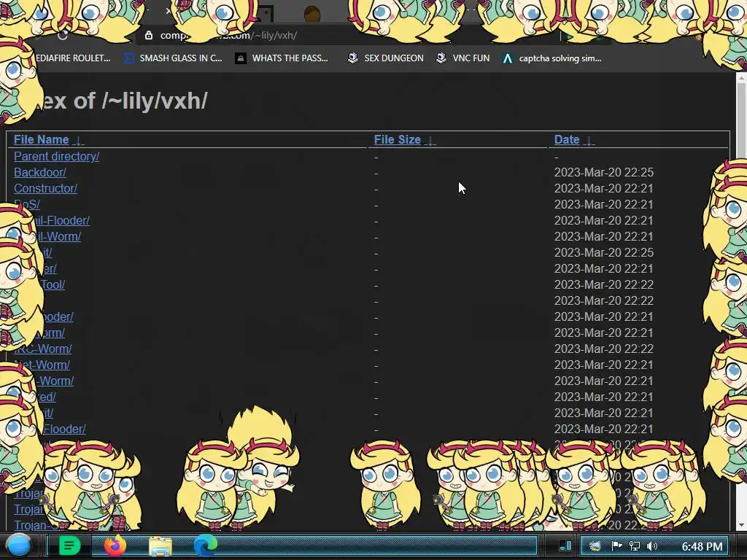Open the SMASH GLASS IN C... bookmark
Screen dimensions: 747x560
[x=173, y=58]
